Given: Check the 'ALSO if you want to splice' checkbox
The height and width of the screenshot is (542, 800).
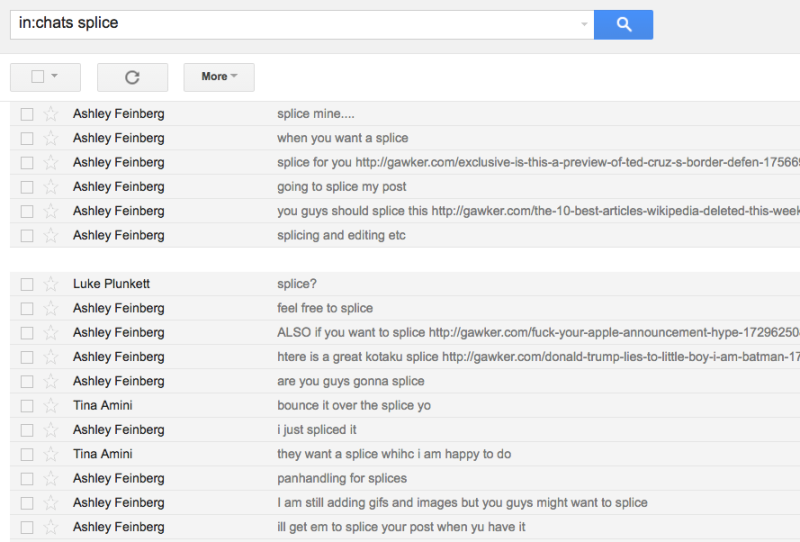Looking at the screenshot, I should 27,333.
